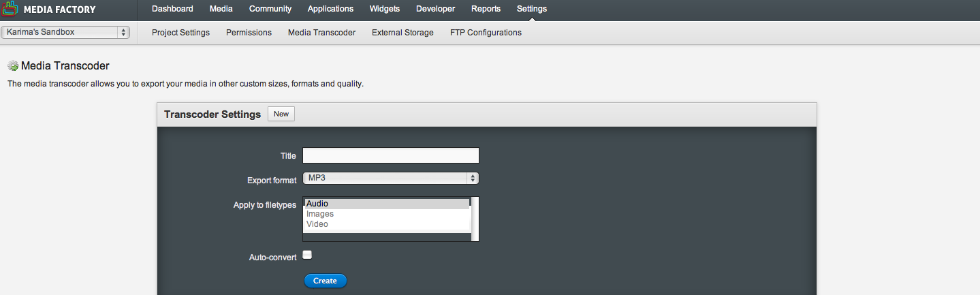980x295 pixels.
Task: Open the Developer menu
Action: (435, 9)
